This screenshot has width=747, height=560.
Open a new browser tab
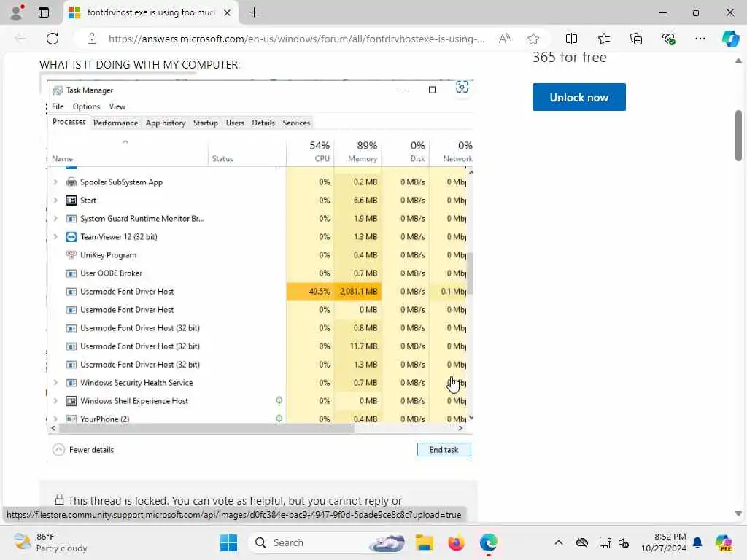[x=255, y=12]
